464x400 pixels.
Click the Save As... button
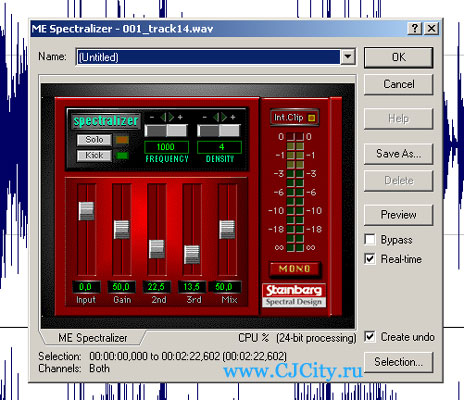point(399,154)
